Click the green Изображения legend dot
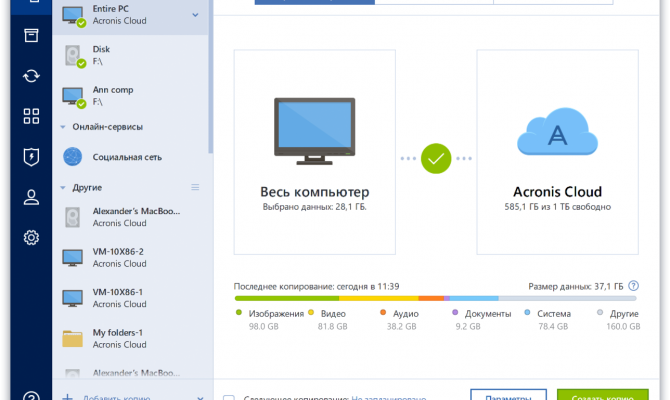The height and width of the screenshot is (400, 670). point(239,313)
